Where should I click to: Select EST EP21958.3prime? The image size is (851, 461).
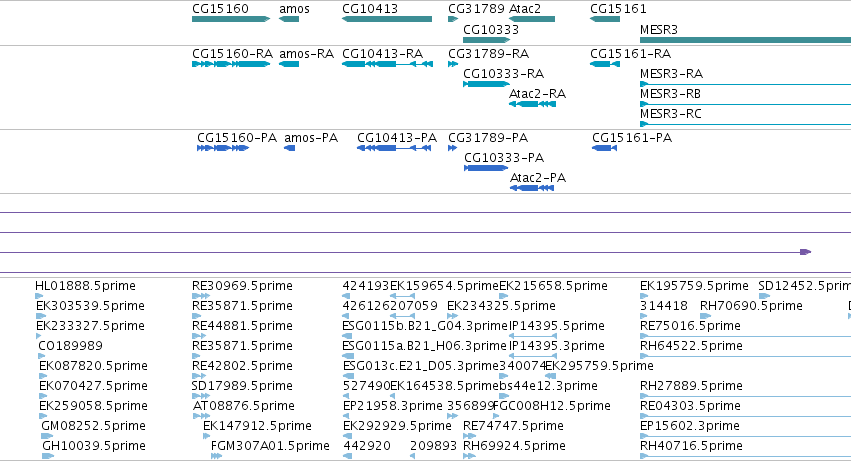click(x=393, y=407)
